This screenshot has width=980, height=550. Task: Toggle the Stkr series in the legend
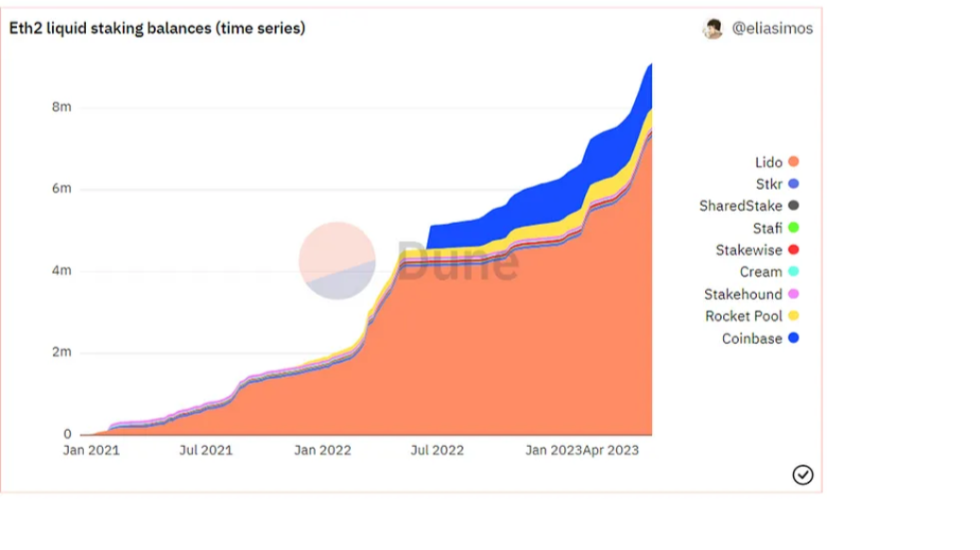tap(768, 184)
